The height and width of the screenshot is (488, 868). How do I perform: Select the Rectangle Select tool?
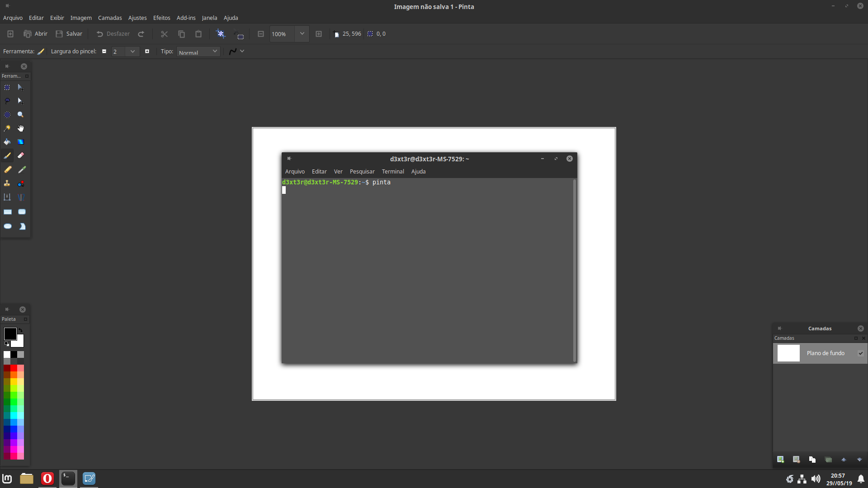pyautogui.click(x=7, y=88)
